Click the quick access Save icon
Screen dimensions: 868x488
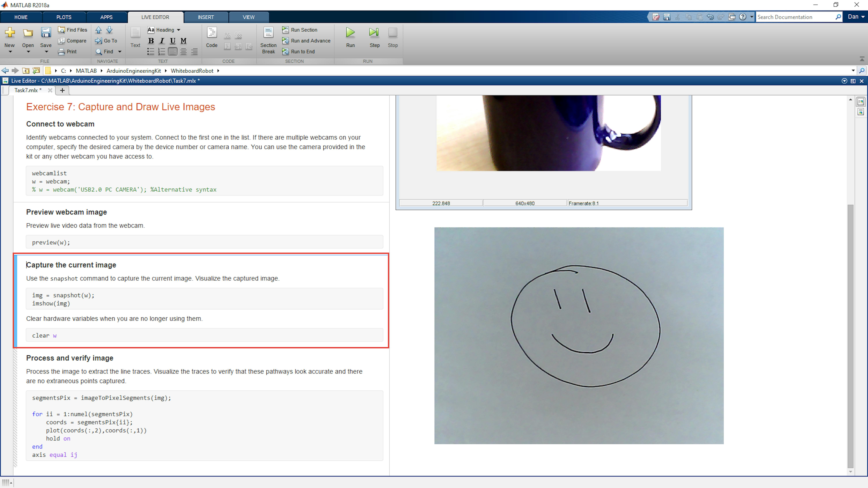666,17
